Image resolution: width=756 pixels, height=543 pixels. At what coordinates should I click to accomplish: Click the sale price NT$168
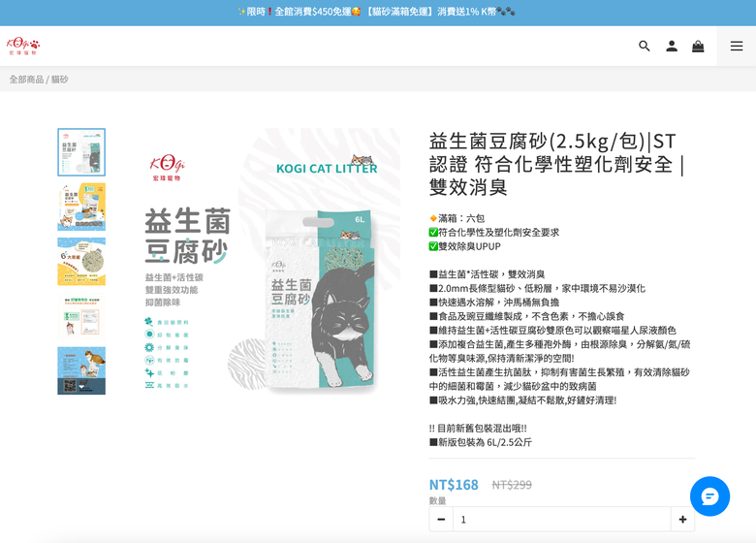[x=454, y=485]
